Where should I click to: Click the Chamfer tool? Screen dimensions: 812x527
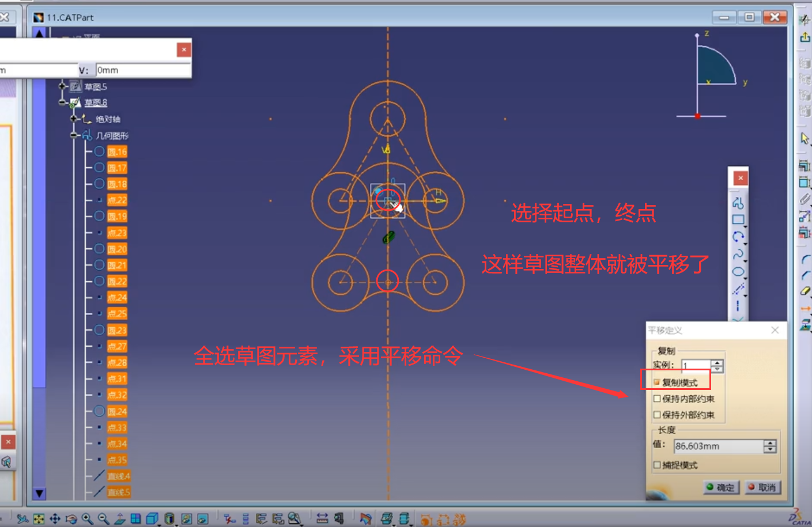pos(805,275)
